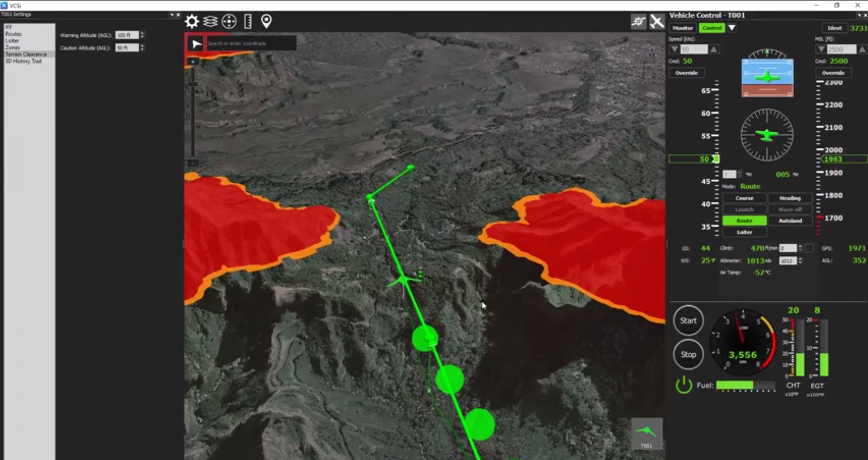Click the center-on-vehicle crosshair icon
Image resolution: width=868 pixels, height=460 pixels.
(229, 21)
